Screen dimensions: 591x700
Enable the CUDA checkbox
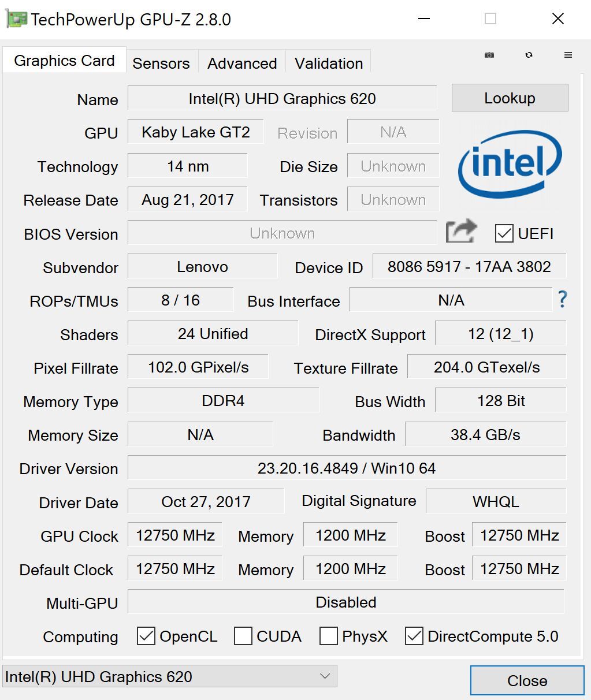point(243,636)
